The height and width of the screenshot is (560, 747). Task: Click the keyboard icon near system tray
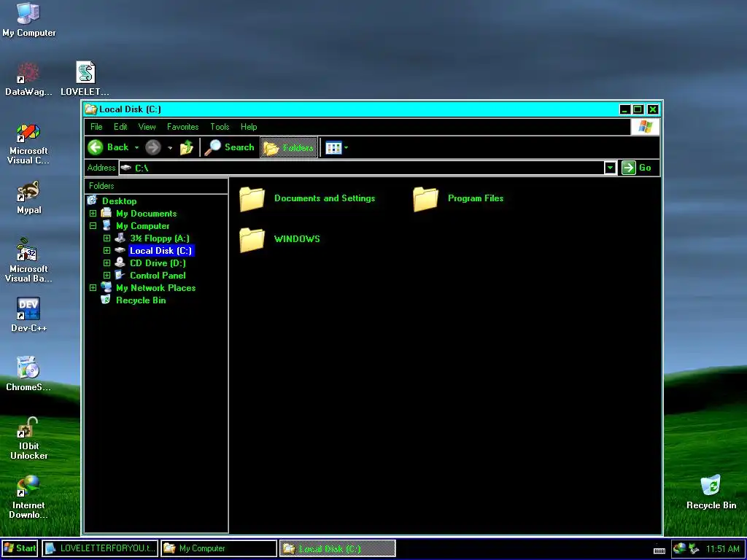(659, 551)
